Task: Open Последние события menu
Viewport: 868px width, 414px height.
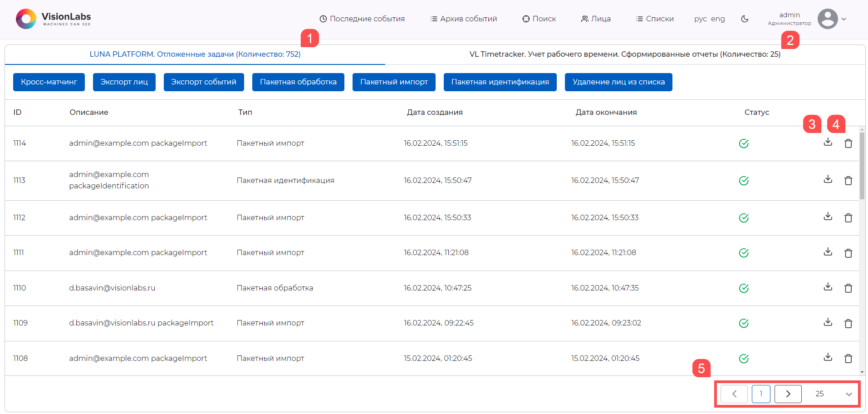Action: point(362,19)
